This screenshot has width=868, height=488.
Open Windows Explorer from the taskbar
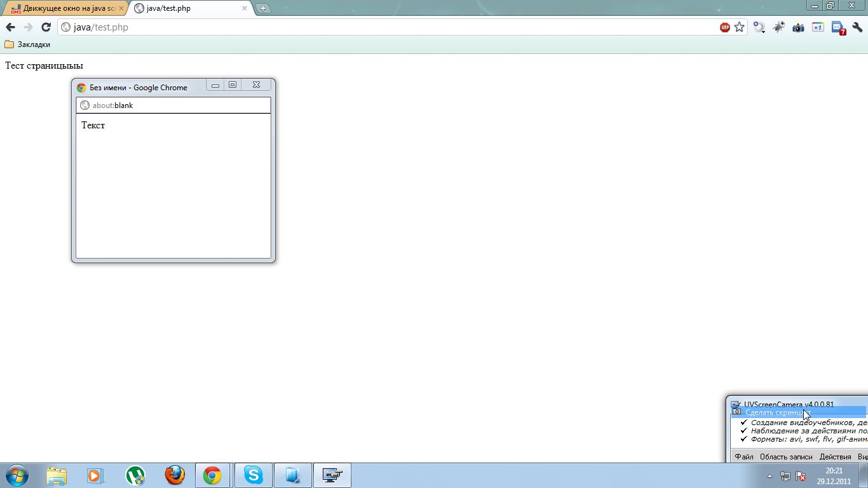(56, 475)
